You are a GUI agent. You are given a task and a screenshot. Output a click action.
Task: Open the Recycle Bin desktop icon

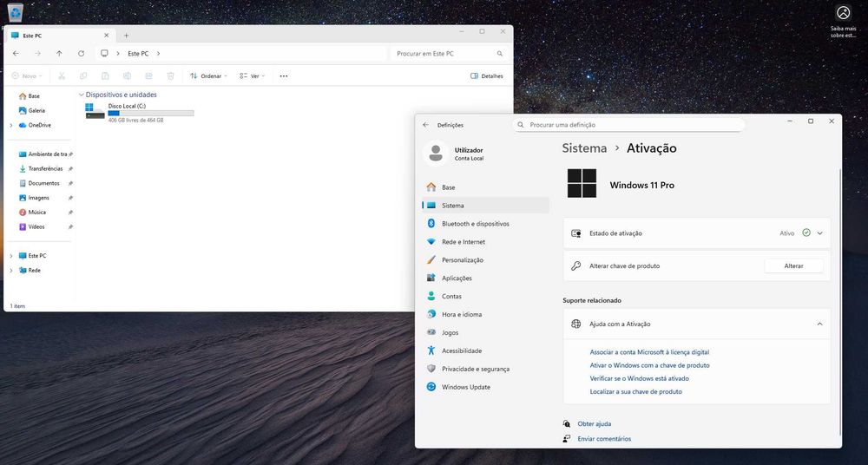pyautogui.click(x=15, y=11)
